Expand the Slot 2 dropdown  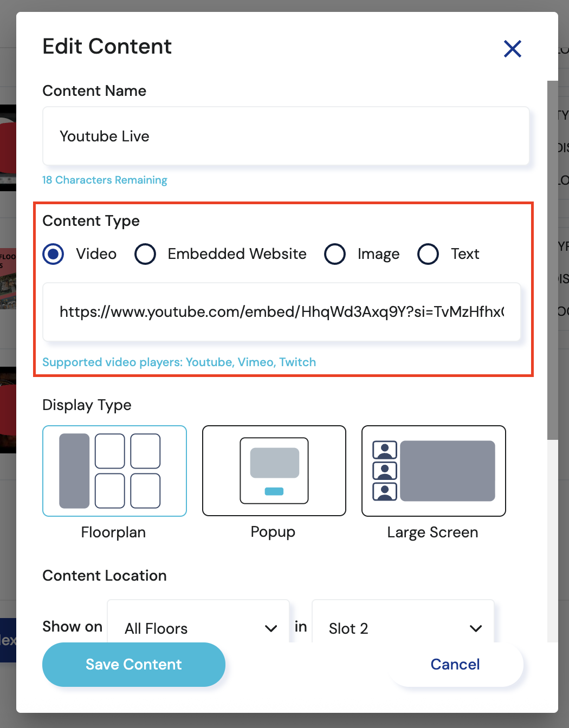click(x=403, y=627)
